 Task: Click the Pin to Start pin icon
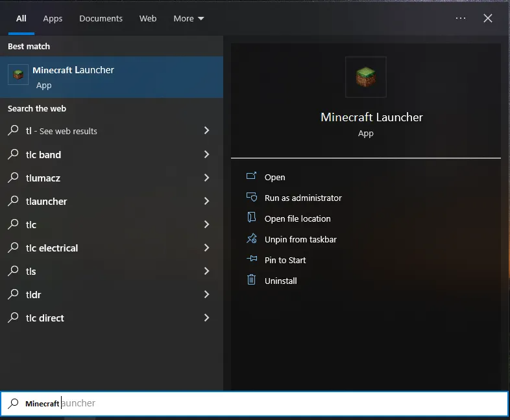click(252, 260)
